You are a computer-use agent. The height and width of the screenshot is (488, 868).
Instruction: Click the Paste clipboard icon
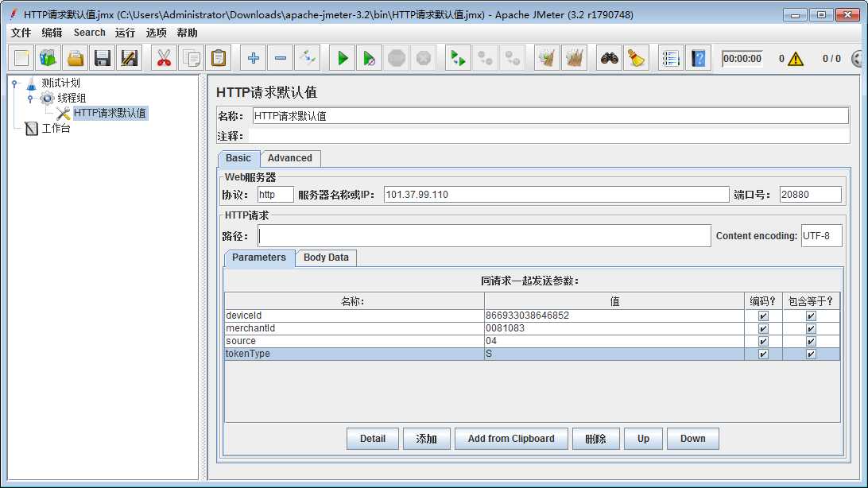219,58
